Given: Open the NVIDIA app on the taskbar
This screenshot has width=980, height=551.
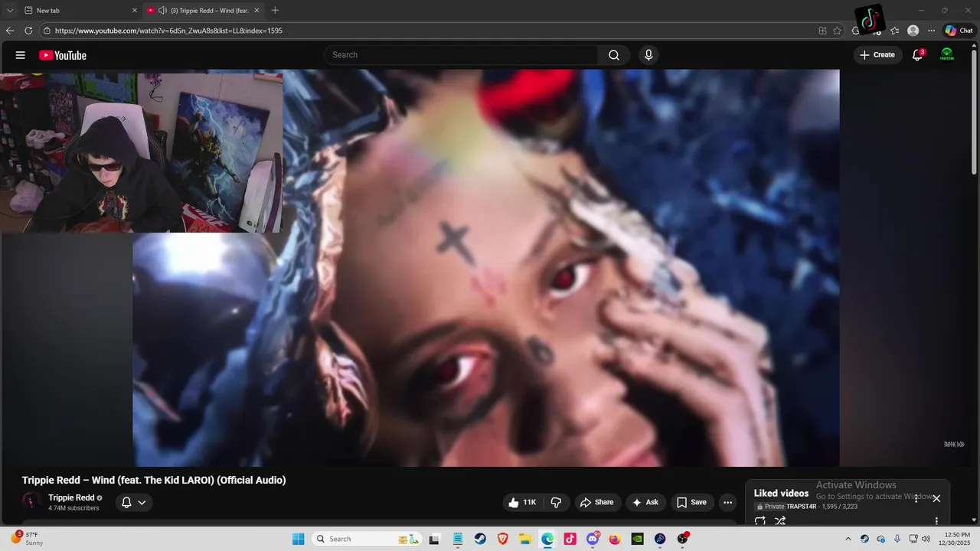Looking at the screenshot, I should 637,539.
